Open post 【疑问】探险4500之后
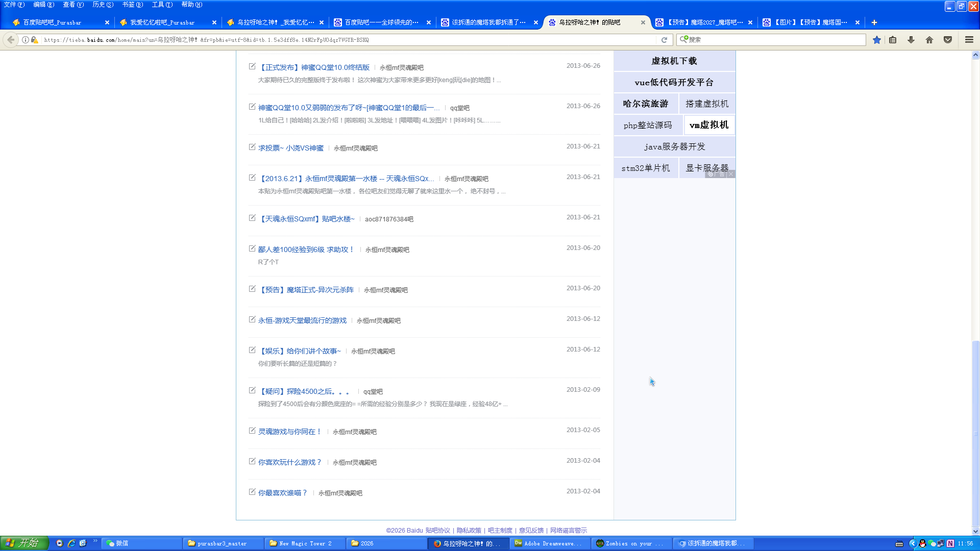 (x=305, y=391)
